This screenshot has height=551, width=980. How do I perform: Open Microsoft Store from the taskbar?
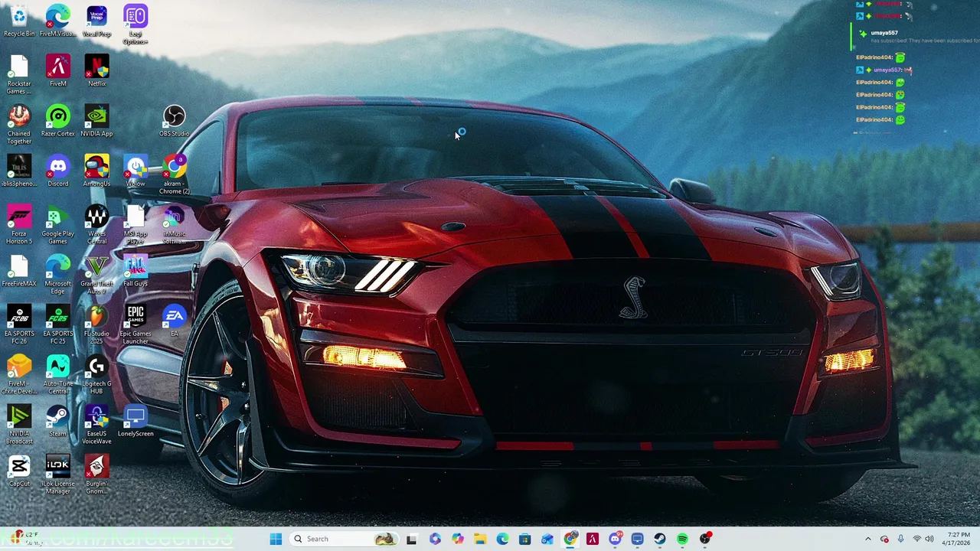[x=524, y=539]
